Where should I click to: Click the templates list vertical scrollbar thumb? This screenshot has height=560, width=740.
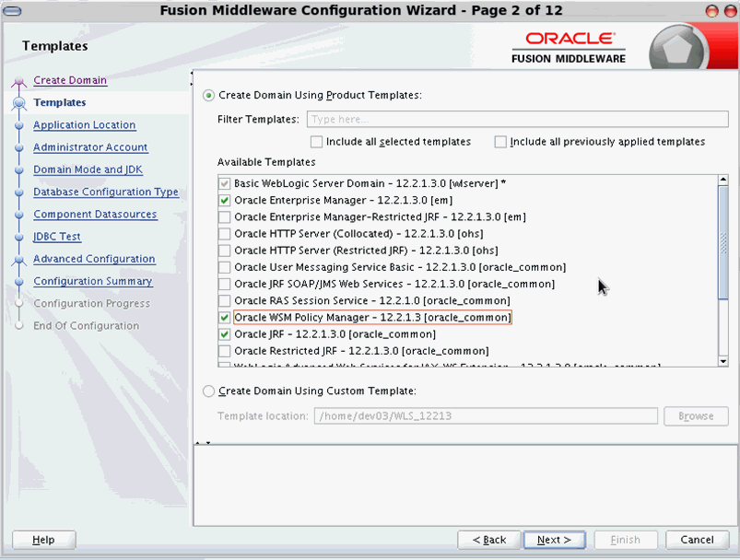click(723, 242)
